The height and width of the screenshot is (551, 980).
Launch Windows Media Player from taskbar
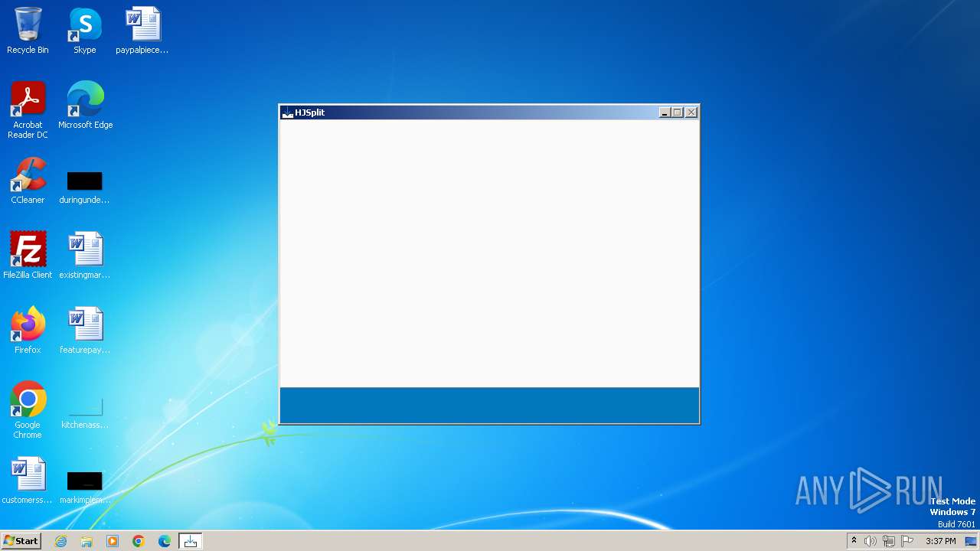tap(113, 541)
